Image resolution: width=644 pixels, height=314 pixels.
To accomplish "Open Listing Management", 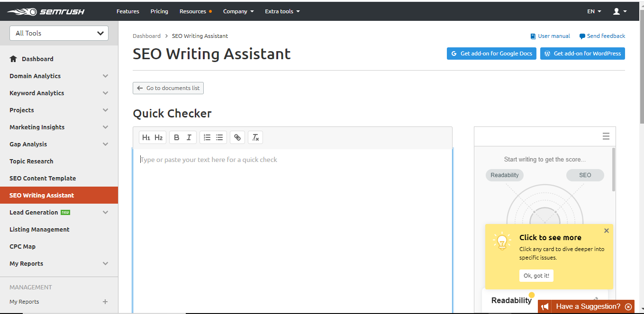I will point(39,230).
